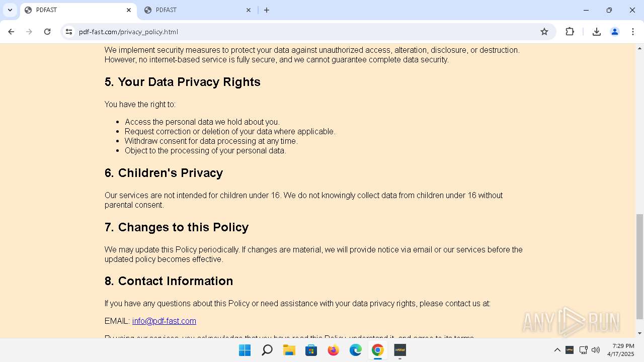Viewport: 644px width, 362px height.
Task: Click heading '8. Contact Information'
Action: pyautogui.click(x=169, y=281)
